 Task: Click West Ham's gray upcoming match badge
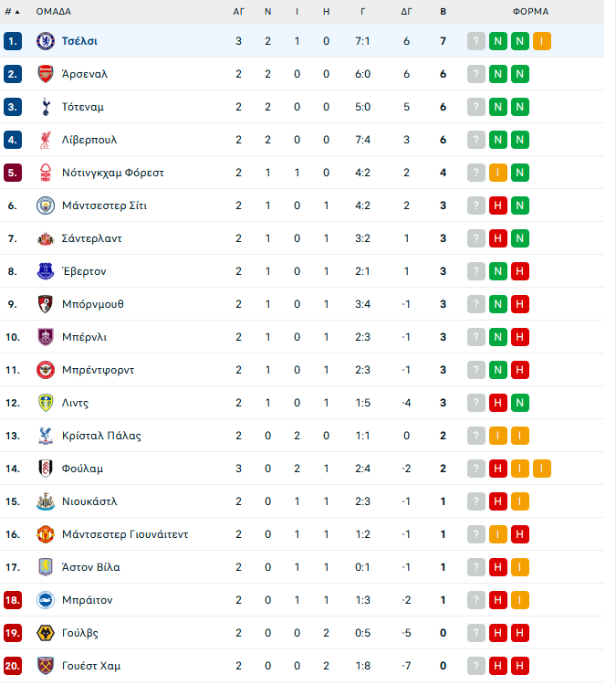pyautogui.click(x=476, y=666)
